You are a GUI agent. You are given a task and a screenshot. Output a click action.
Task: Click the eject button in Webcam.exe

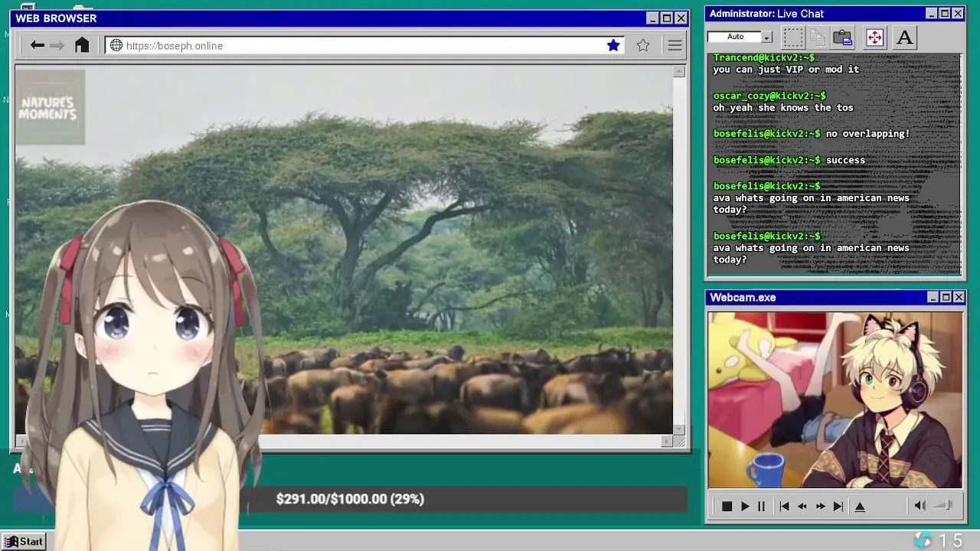(x=860, y=507)
